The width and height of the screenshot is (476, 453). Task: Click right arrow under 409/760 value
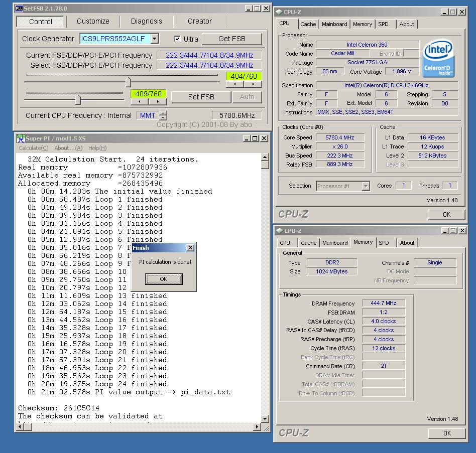(158, 102)
